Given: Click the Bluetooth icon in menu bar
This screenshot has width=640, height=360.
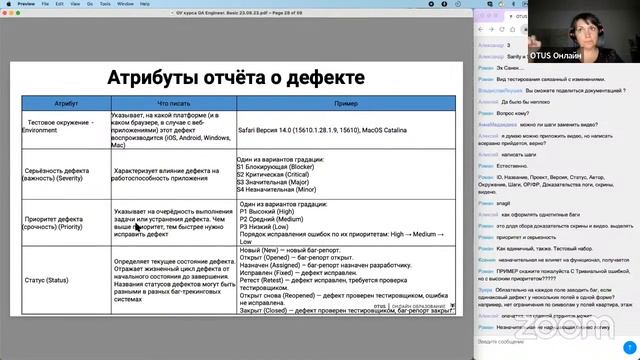Looking at the screenshot, I should click(513, 4).
